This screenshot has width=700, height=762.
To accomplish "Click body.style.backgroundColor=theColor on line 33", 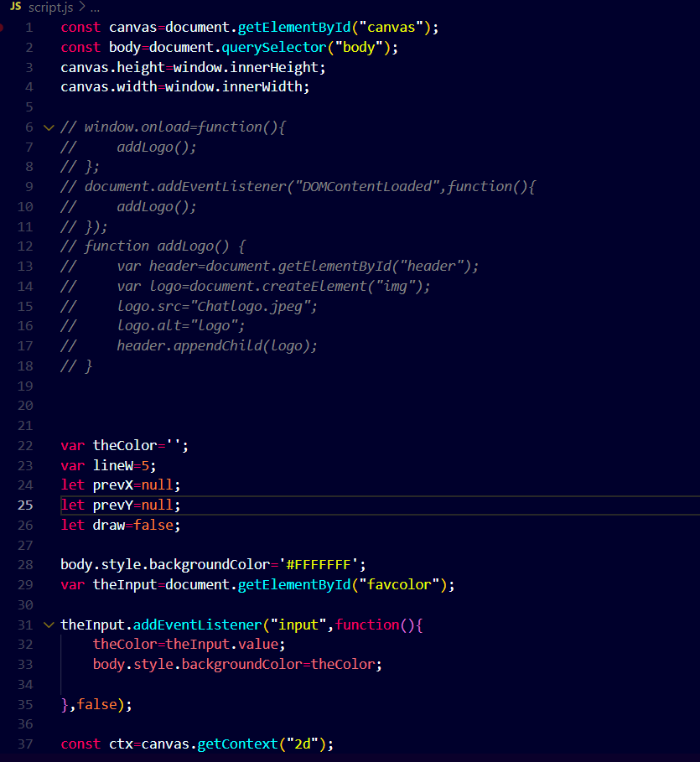I will [x=234, y=664].
